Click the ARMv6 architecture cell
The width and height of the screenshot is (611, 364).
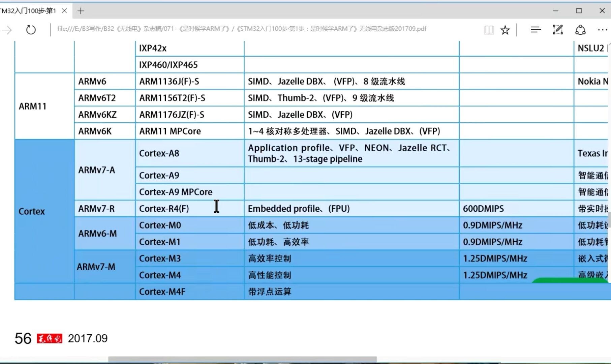(x=105, y=82)
